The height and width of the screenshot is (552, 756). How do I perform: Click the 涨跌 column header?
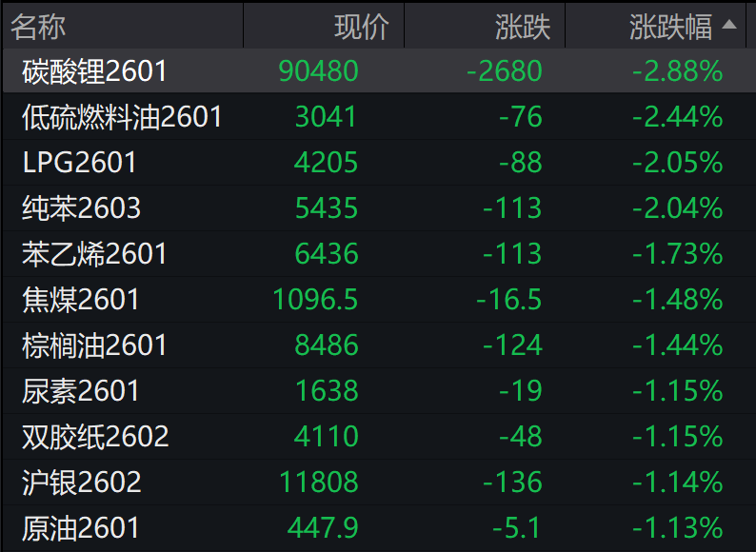pyautogui.click(x=523, y=27)
